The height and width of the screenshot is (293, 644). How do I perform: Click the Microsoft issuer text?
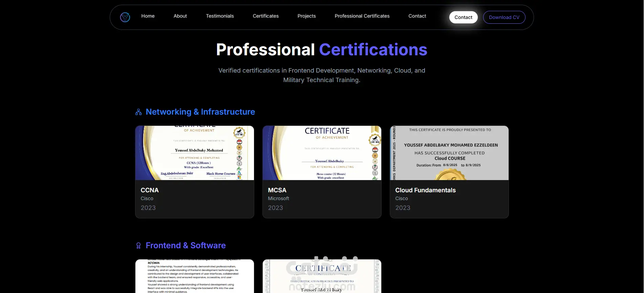279,198
